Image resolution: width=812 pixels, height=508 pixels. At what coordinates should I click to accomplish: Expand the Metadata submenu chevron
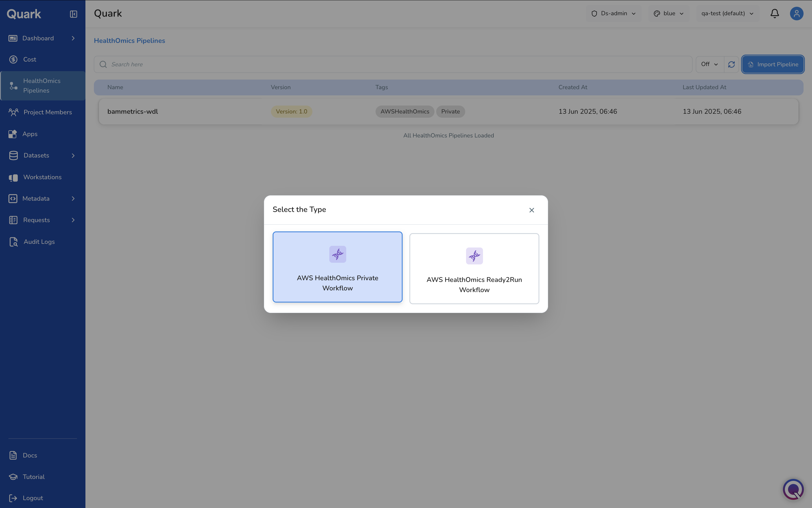pos(73,199)
